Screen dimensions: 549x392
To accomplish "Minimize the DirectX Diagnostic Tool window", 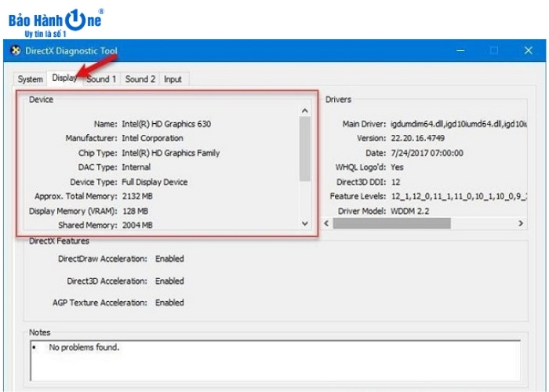I will click(460, 51).
